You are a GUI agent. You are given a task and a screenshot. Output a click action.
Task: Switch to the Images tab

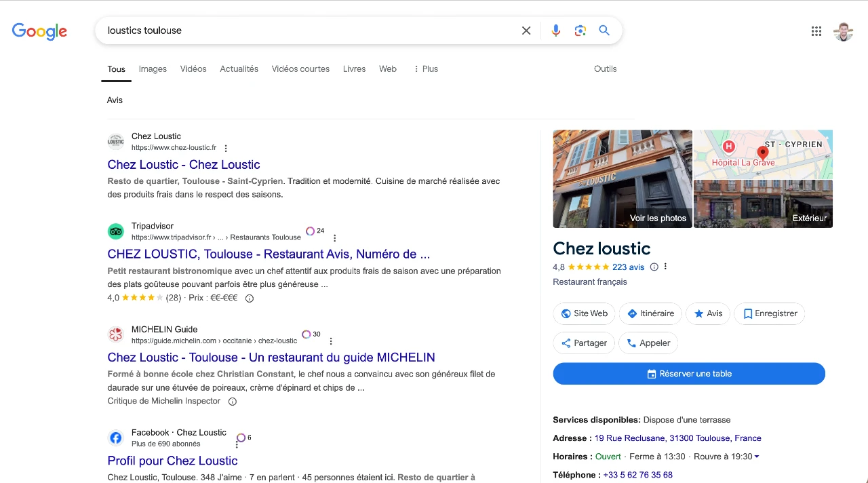pyautogui.click(x=153, y=69)
